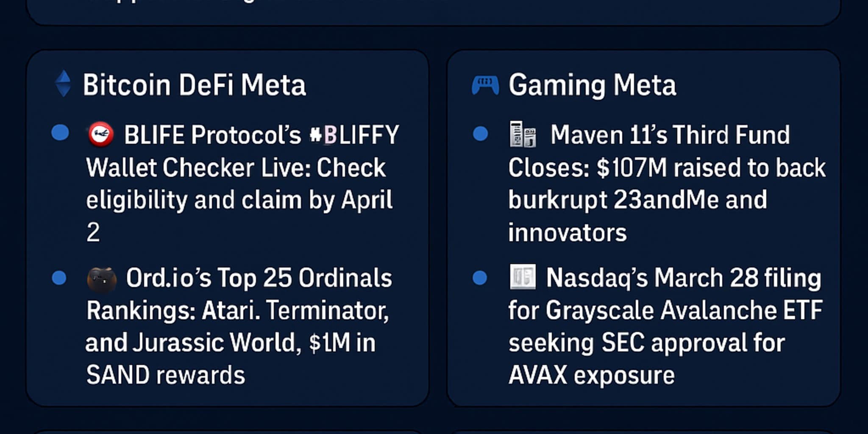This screenshot has width=868, height=434.
Task: Open the Gaming Meta heading
Action: pyautogui.click(x=592, y=86)
